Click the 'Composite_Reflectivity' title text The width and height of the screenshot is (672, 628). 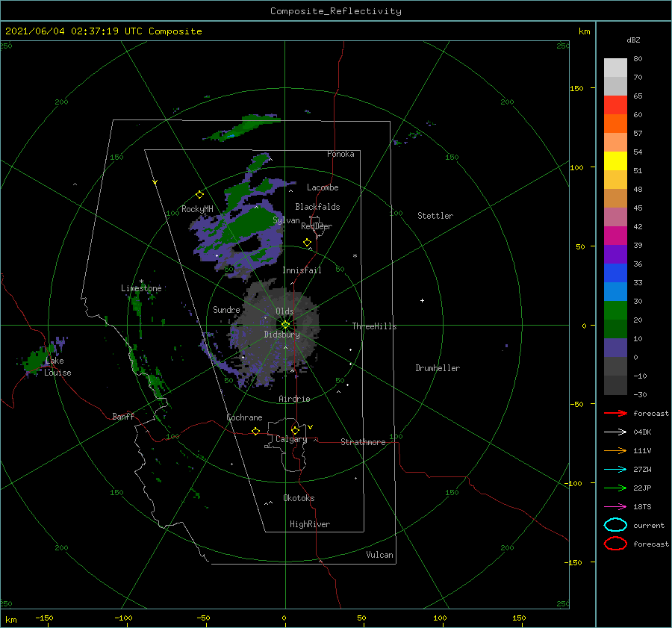336,11
